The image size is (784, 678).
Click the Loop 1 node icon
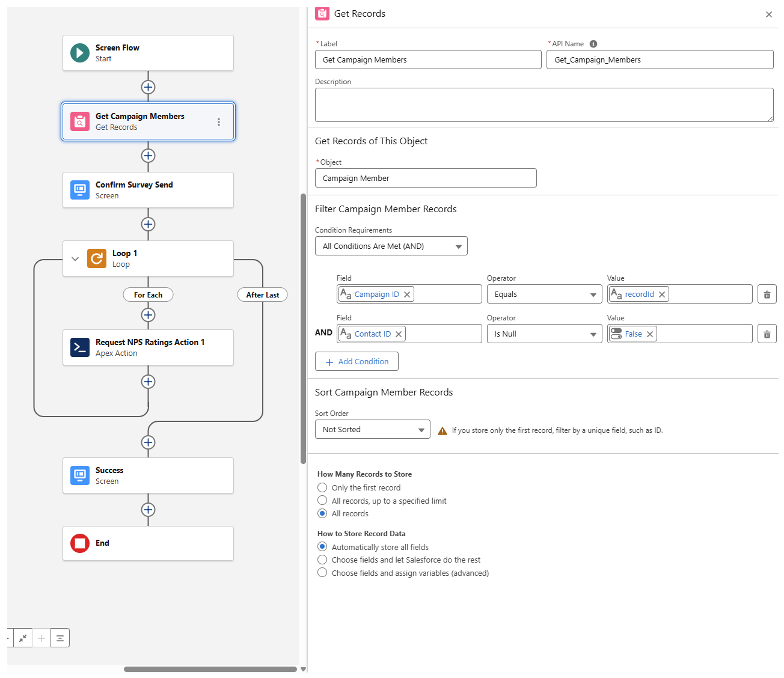[97, 258]
